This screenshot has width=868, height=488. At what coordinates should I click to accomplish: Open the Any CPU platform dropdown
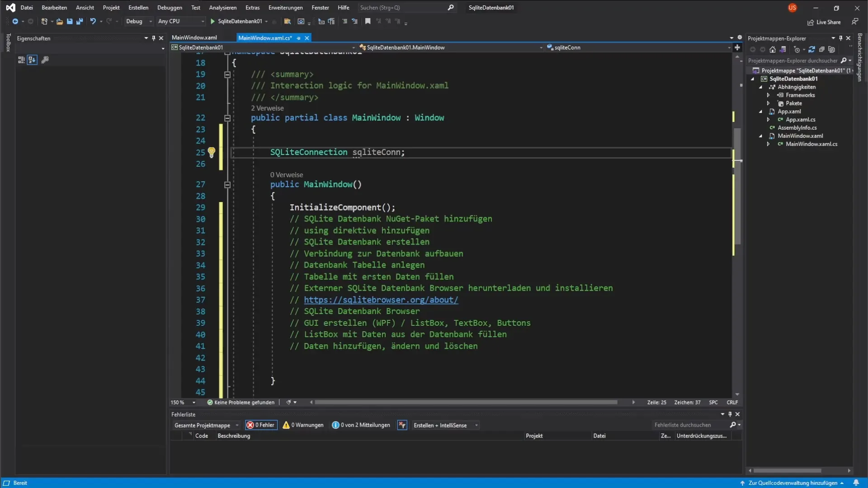tap(180, 21)
